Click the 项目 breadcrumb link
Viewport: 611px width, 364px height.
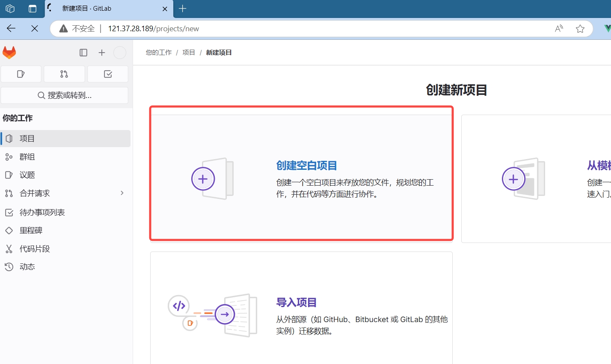pos(189,53)
